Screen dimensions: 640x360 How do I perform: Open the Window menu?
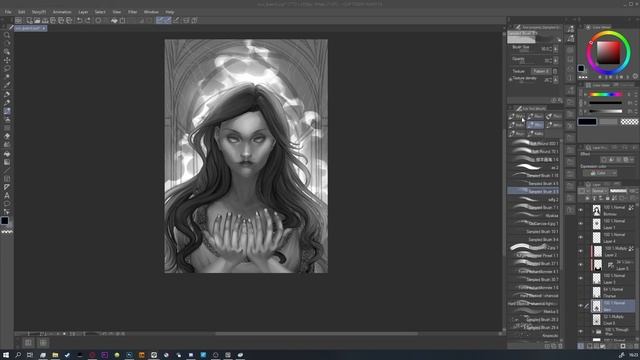click(x=151, y=12)
